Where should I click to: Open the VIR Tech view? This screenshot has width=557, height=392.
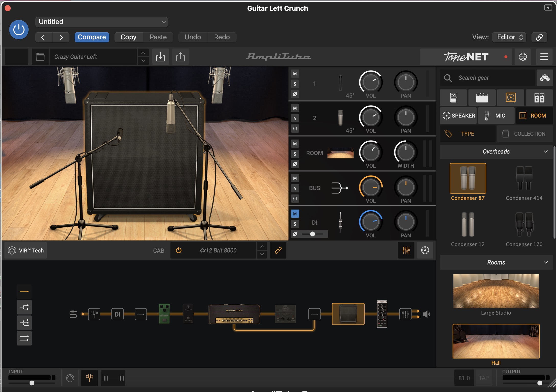[26, 250]
